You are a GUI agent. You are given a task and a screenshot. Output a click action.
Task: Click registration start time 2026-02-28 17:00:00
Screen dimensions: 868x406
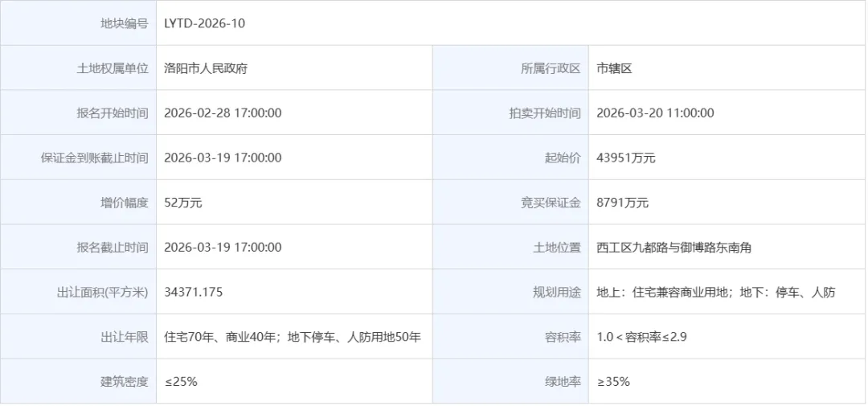(223, 113)
